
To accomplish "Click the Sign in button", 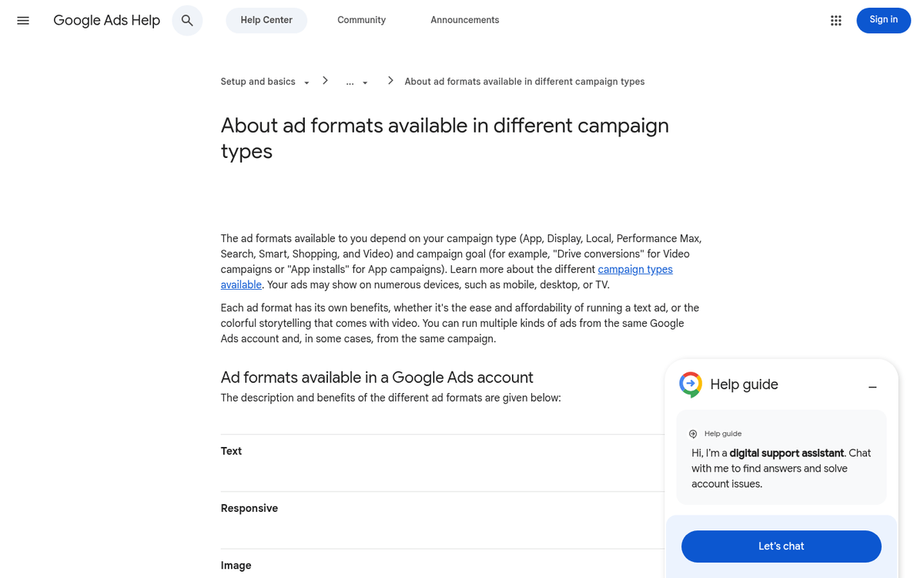I will pyautogui.click(x=883, y=20).
